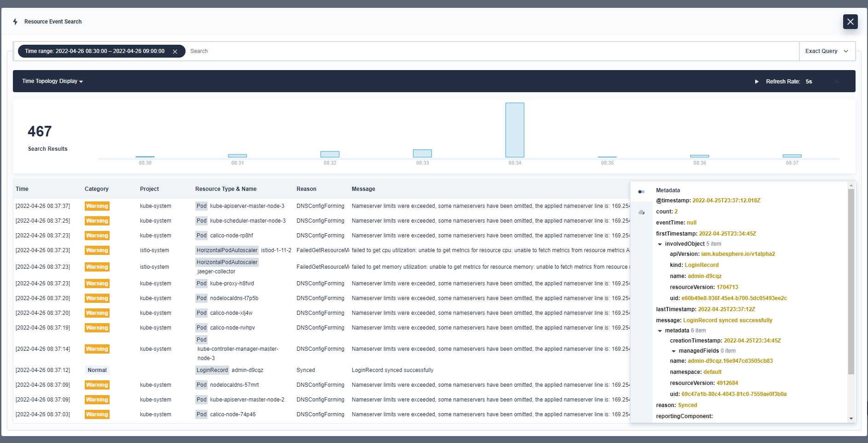
Task: Select the 08:33 histogram bar
Action: (x=422, y=154)
